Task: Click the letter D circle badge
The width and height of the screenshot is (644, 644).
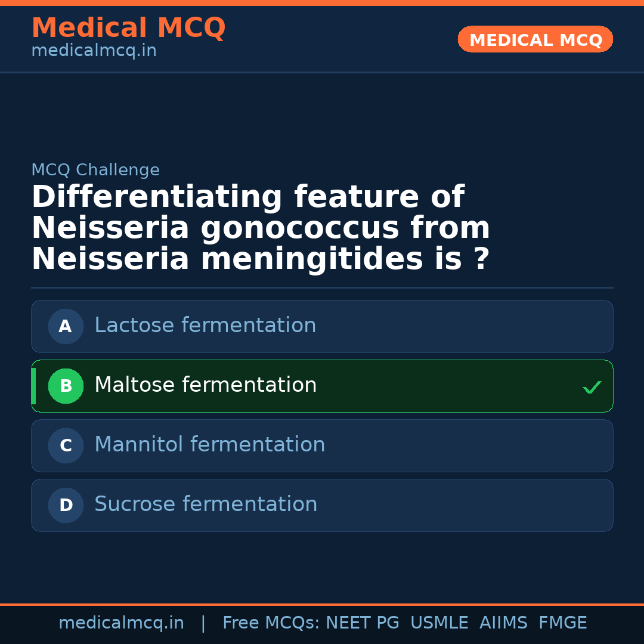Action: pos(66,505)
